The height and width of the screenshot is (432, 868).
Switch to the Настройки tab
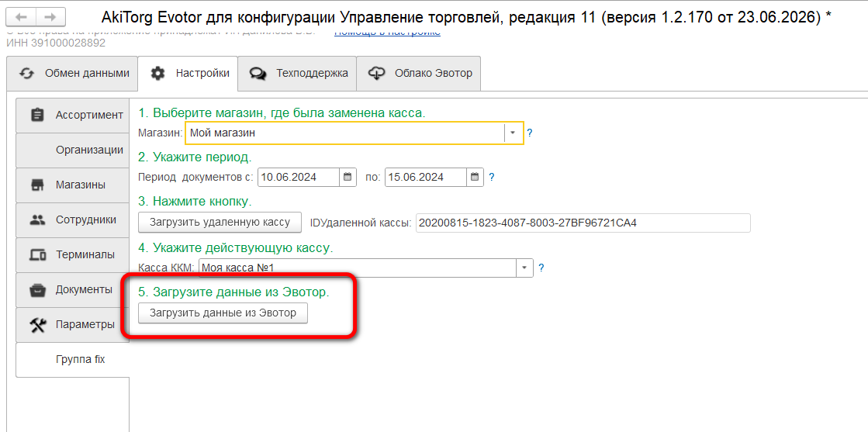click(x=188, y=73)
